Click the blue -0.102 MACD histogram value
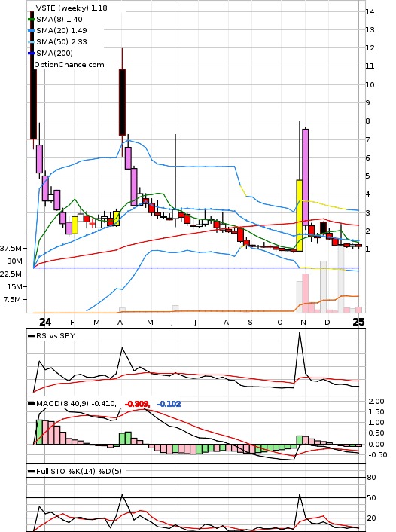This screenshot has height=532, width=396. point(169,404)
